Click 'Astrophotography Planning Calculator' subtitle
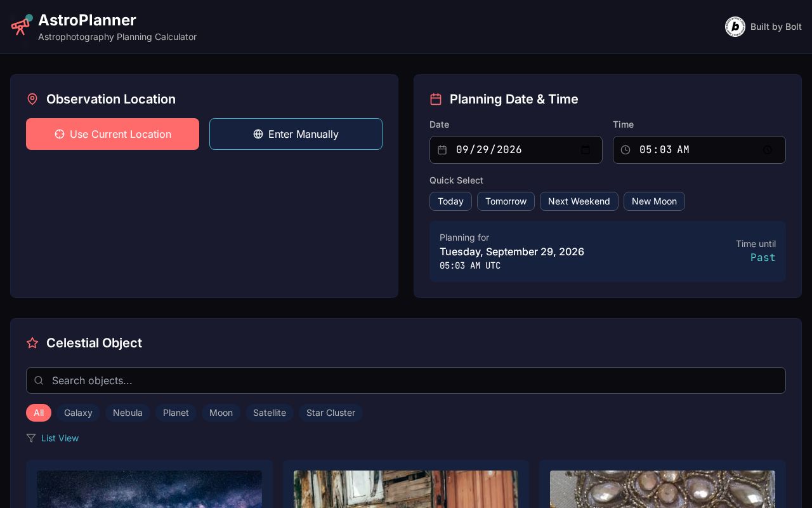Viewport: 812px width, 508px height. coord(117,37)
